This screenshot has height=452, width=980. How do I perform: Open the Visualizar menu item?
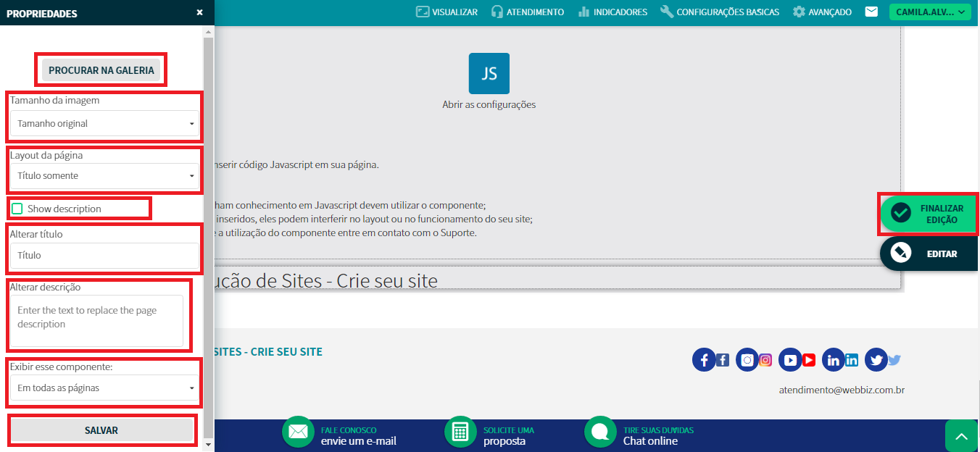point(447,12)
